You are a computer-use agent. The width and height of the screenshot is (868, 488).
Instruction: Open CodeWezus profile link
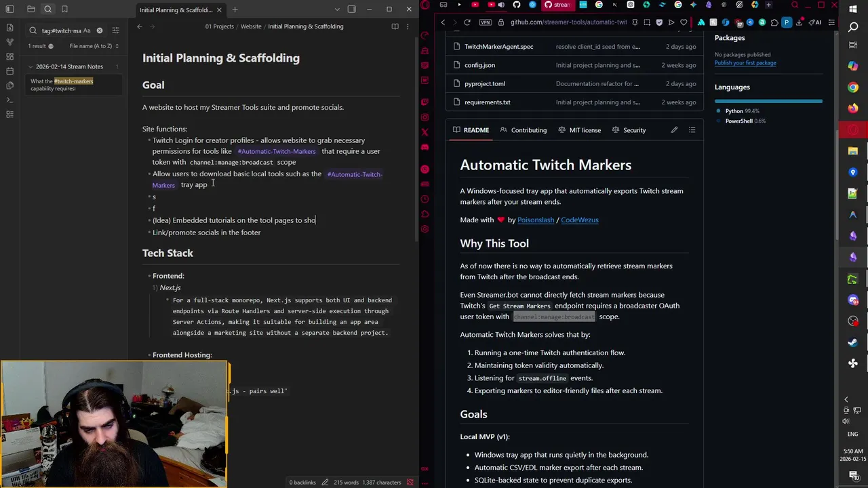[x=579, y=220]
